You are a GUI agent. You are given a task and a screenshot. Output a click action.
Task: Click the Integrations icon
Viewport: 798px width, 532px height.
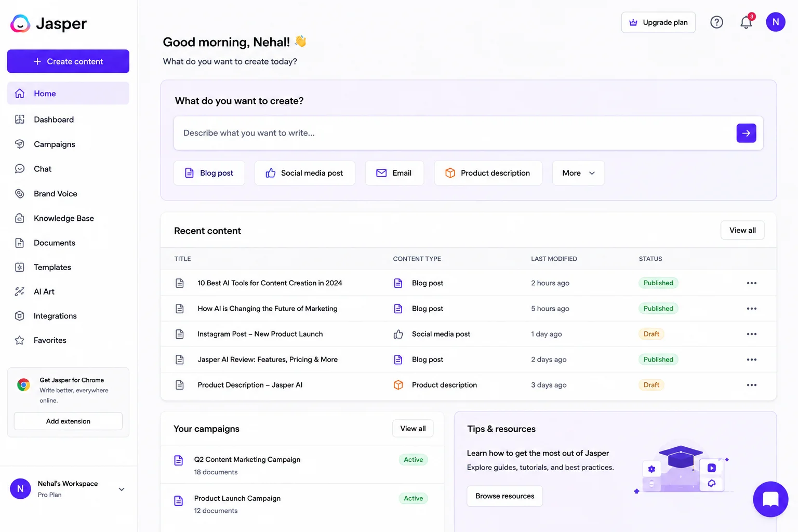[20, 316]
